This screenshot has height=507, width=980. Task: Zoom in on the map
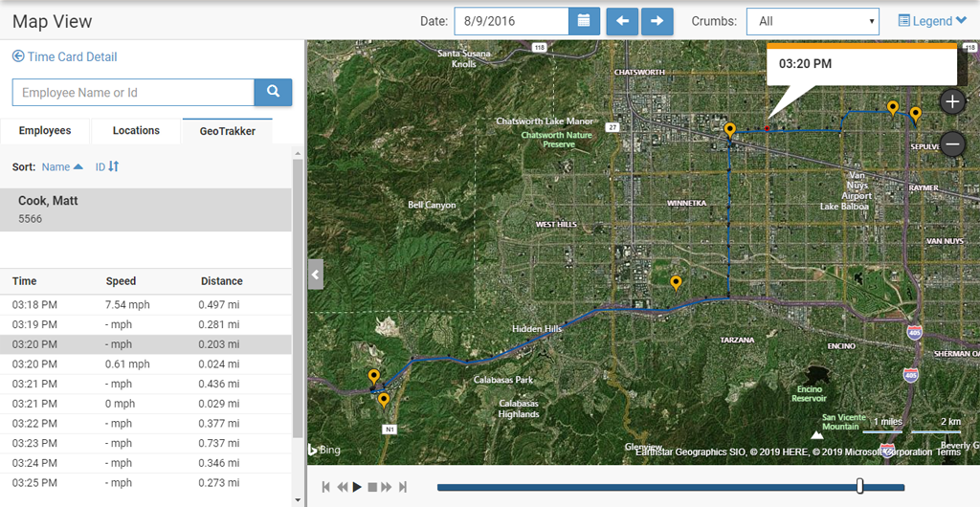952,101
